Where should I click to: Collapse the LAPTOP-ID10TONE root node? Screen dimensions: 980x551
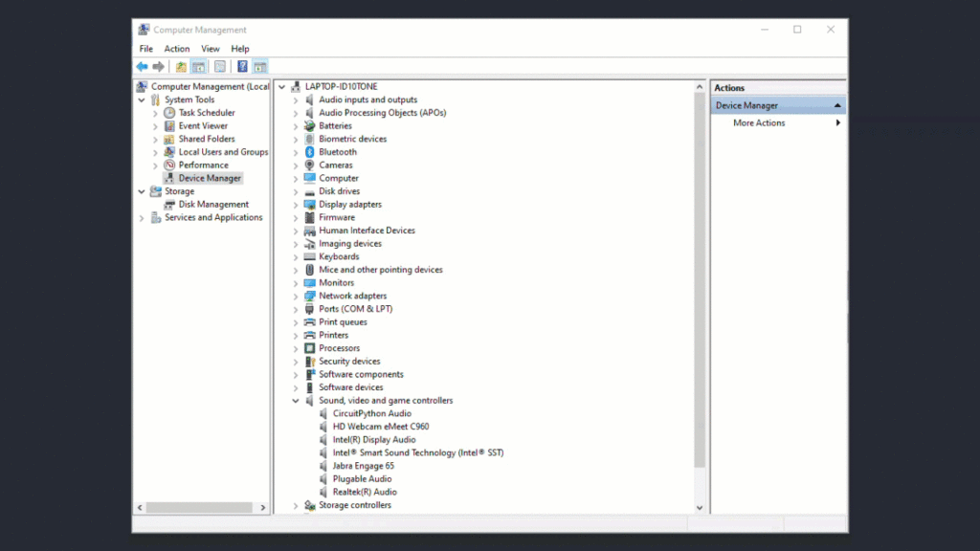point(282,87)
